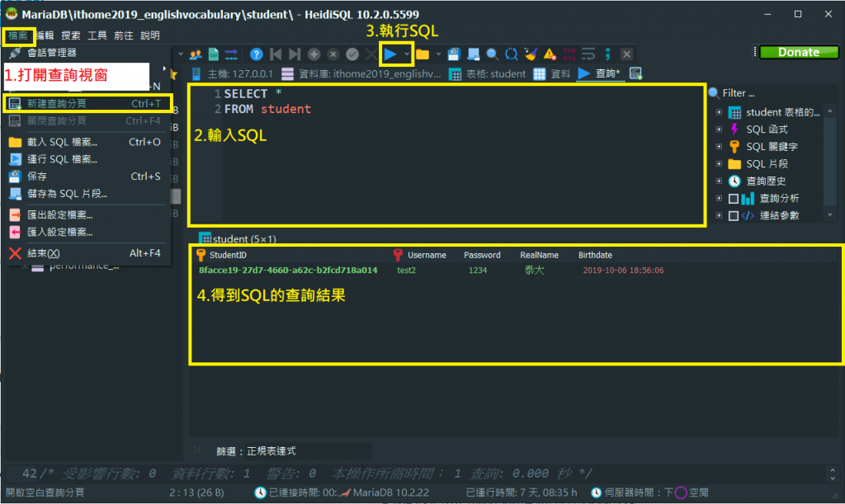The height and width of the screenshot is (504, 845).
Task: Click the search and replace circular arrows icon
Action: (x=512, y=54)
